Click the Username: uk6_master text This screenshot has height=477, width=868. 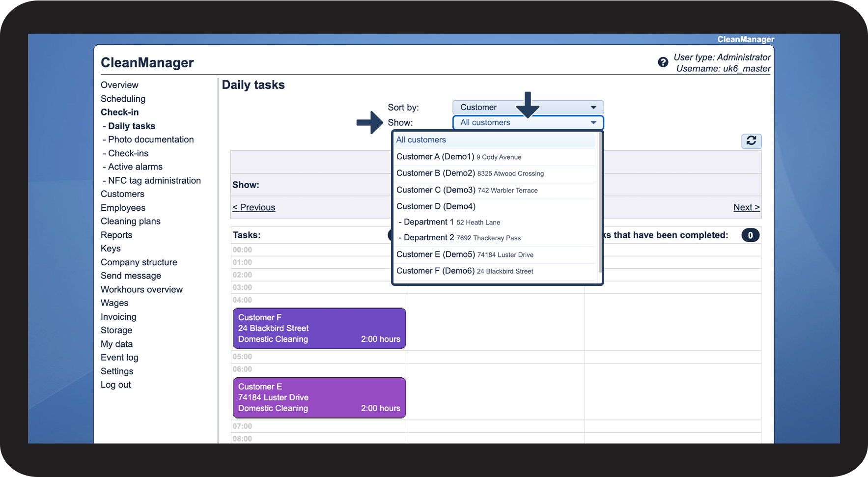[x=723, y=69]
